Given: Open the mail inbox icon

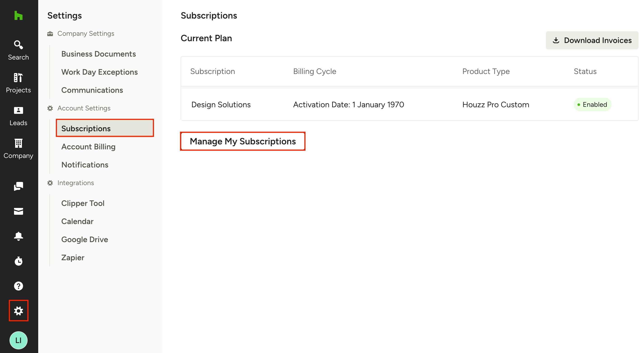Looking at the screenshot, I should [x=19, y=211].
